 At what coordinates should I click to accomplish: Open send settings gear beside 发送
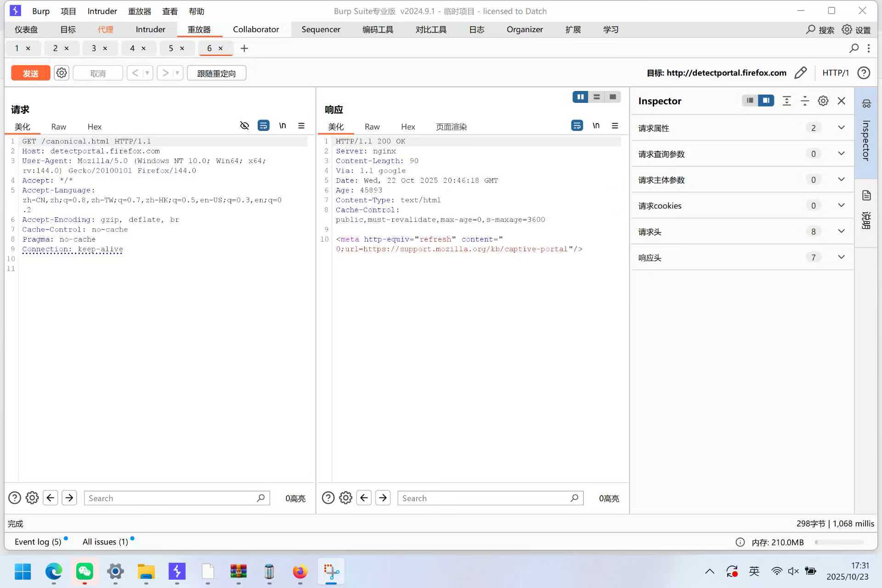pyautogui.click(x=62, y=73)
